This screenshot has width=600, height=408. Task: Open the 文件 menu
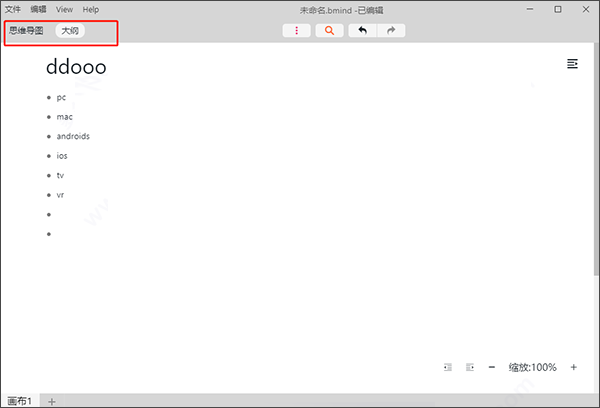[x=13, y=10]
